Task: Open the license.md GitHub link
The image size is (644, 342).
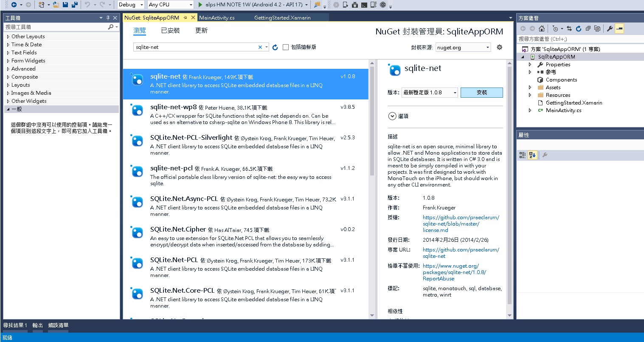Action: (461, 224)
